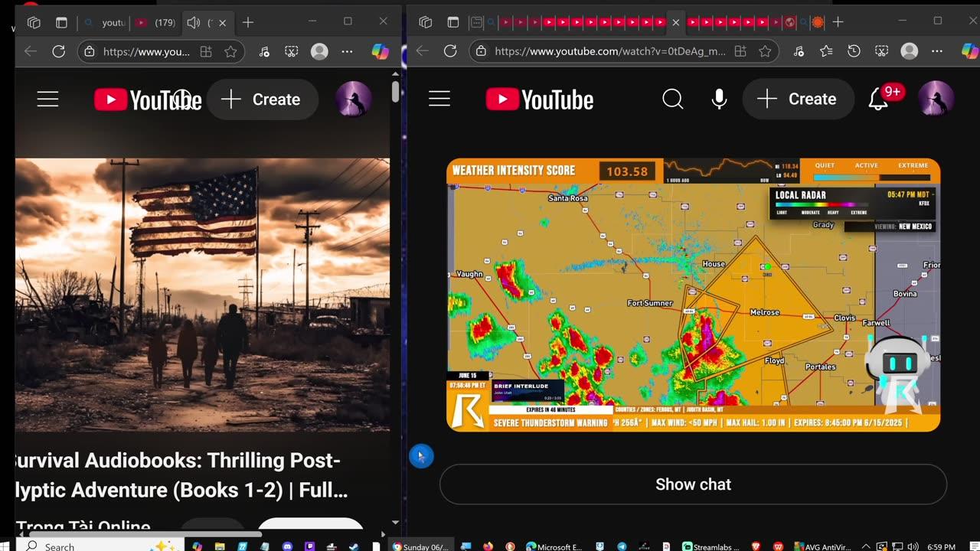This screenshot has width=980, height=551.
Task: Open Discord from taskbar
Action: point(287,546)
